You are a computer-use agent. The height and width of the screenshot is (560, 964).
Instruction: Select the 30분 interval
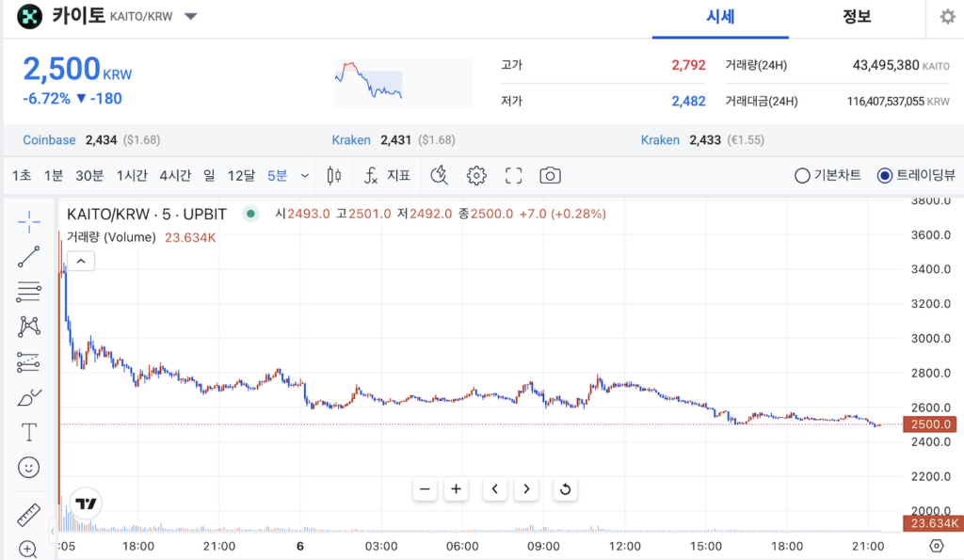point(89,176)
